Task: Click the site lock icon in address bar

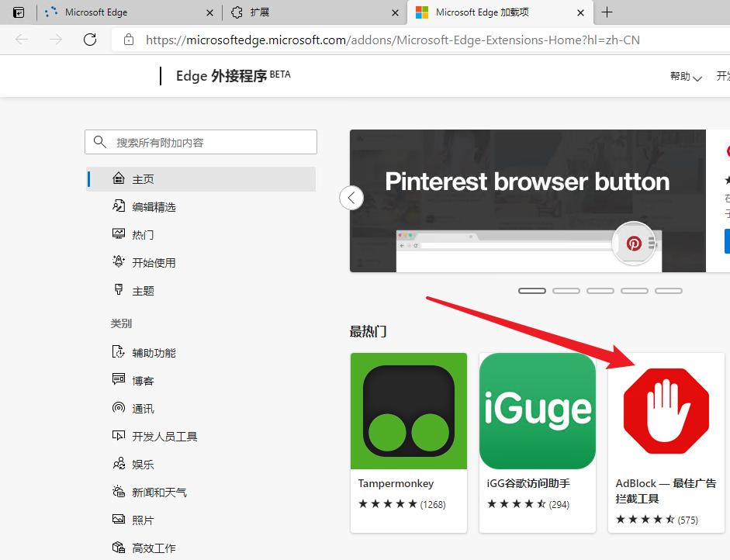Action: [x=129, y=40]
